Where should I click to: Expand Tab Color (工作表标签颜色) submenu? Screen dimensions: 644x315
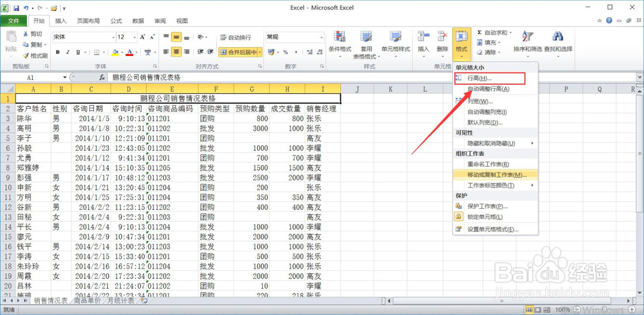[x=495, y=186]
